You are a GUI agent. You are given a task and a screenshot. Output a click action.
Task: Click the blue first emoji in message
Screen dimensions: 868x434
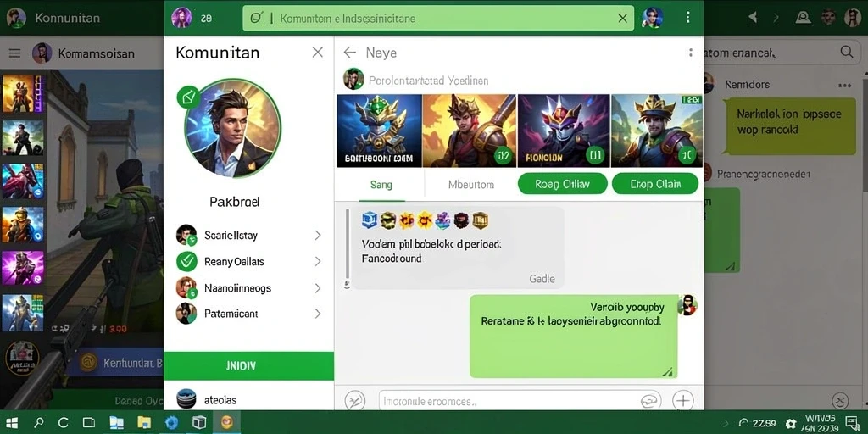[370, 220]
